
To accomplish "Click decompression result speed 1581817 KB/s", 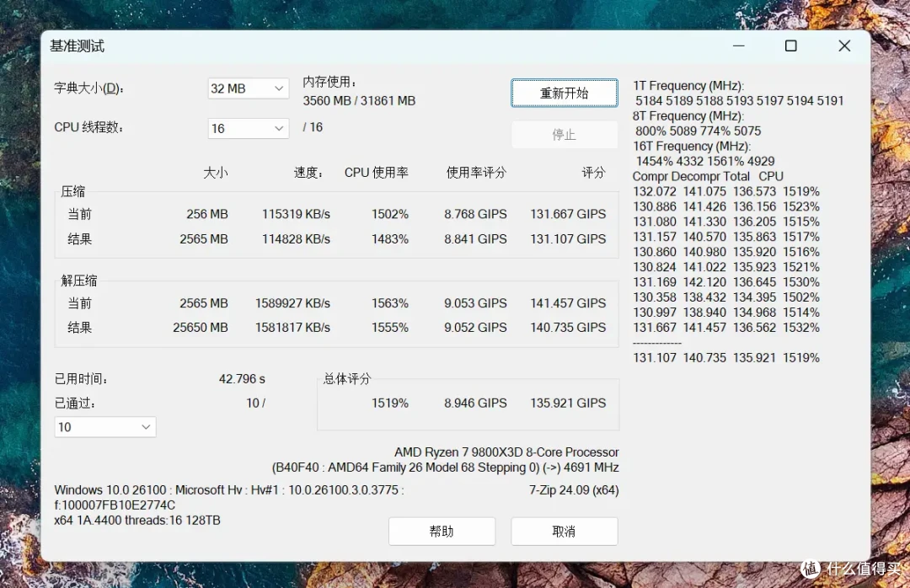I will coord(292,328).
